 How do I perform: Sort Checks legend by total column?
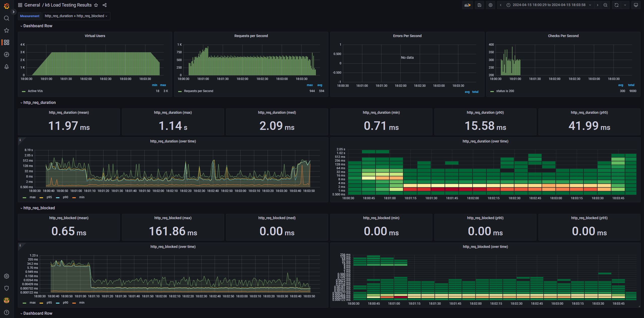point(631,85)
